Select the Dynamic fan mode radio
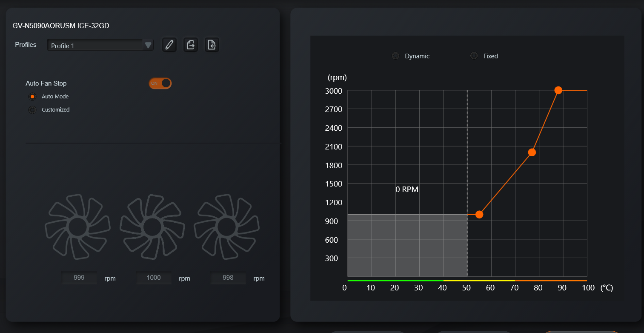Image resolution: width=644 pixels, height=333 pixels. [x=395, y=56]
